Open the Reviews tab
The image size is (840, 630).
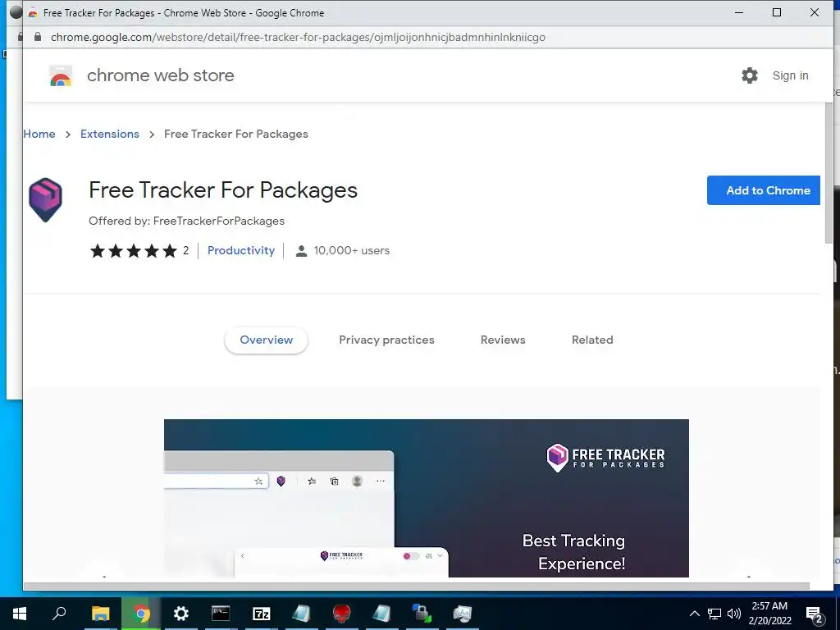coord(503,340)
